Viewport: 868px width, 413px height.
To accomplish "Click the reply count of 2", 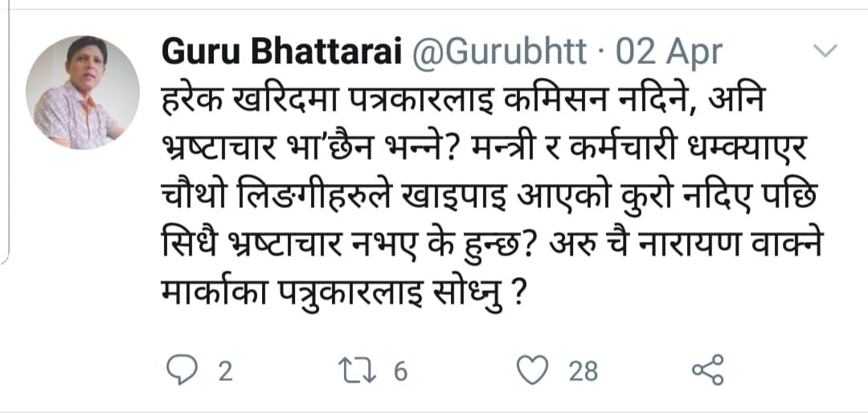I will 224,371.
